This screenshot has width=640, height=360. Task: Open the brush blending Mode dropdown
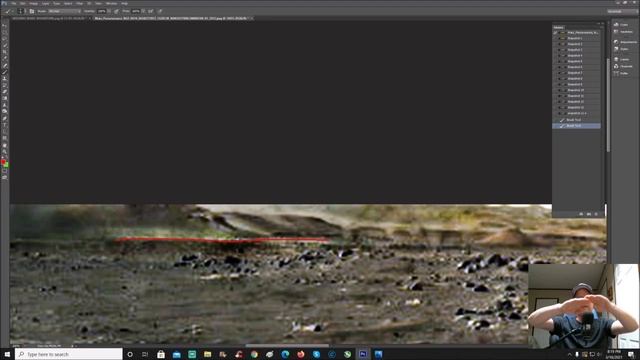point(64,11)
